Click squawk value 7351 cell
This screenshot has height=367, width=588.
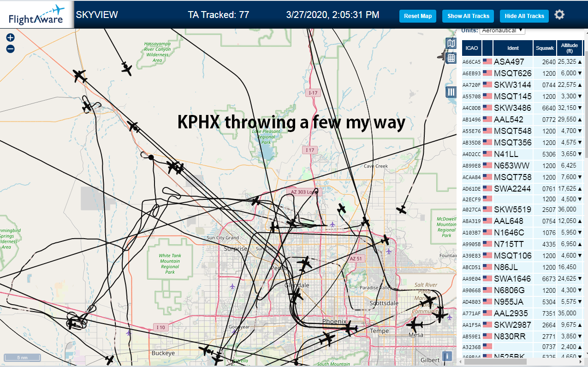coord(545,313)
